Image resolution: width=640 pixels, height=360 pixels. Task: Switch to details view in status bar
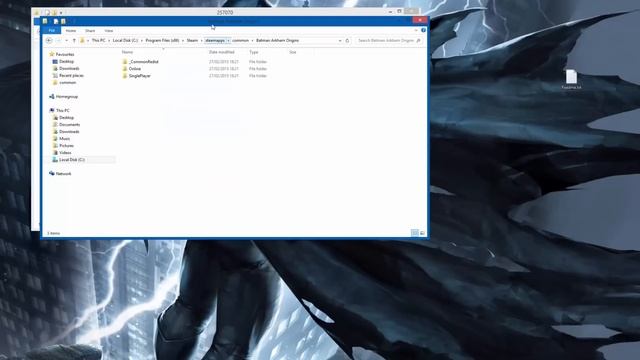click(415, 233)
